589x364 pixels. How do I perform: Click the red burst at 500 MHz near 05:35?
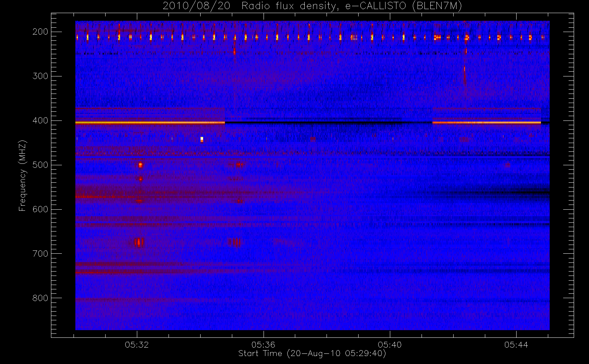point(239,165)
